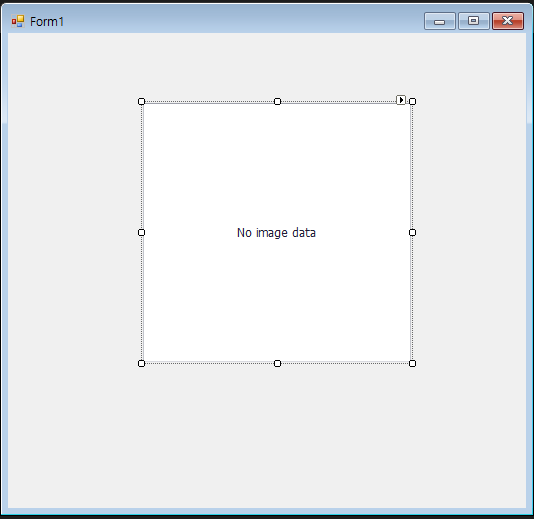The width and height of the screenshot is (534, 519).
Task: Select the image control showing 'No image data'
Action: (x=277, y=233)
